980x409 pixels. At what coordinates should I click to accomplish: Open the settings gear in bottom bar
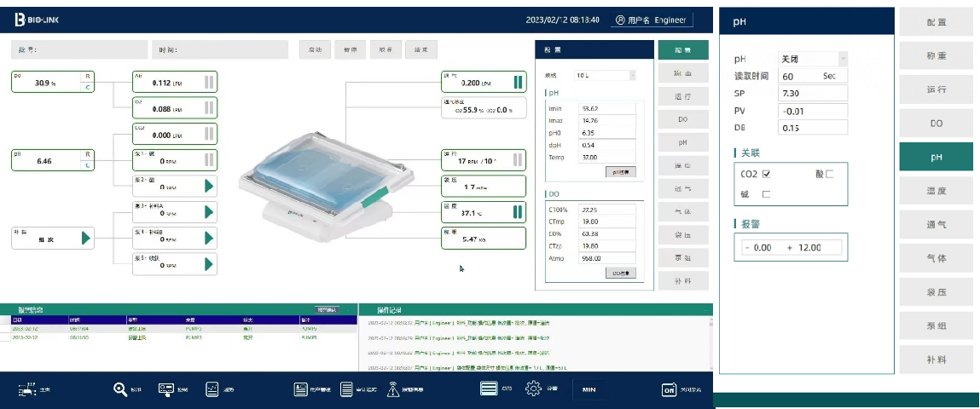coord(533,389)
